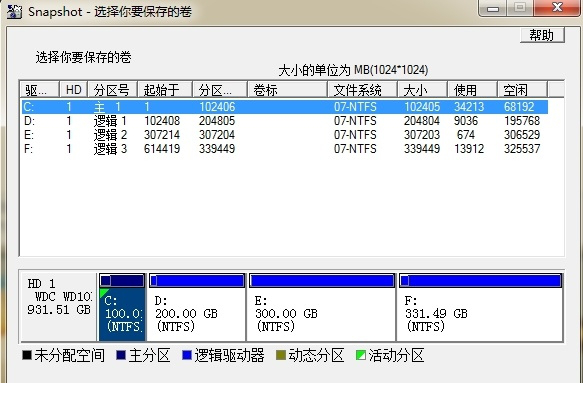Click the 卷标 column header
Screen dimensions: 583x398
[x=287, y=90]
